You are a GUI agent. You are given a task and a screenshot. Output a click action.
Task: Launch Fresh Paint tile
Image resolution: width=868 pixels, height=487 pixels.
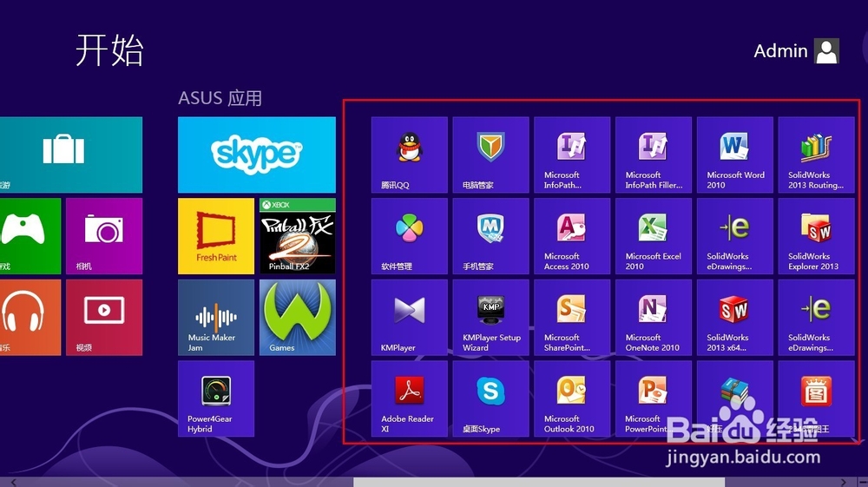coord(216,236)
